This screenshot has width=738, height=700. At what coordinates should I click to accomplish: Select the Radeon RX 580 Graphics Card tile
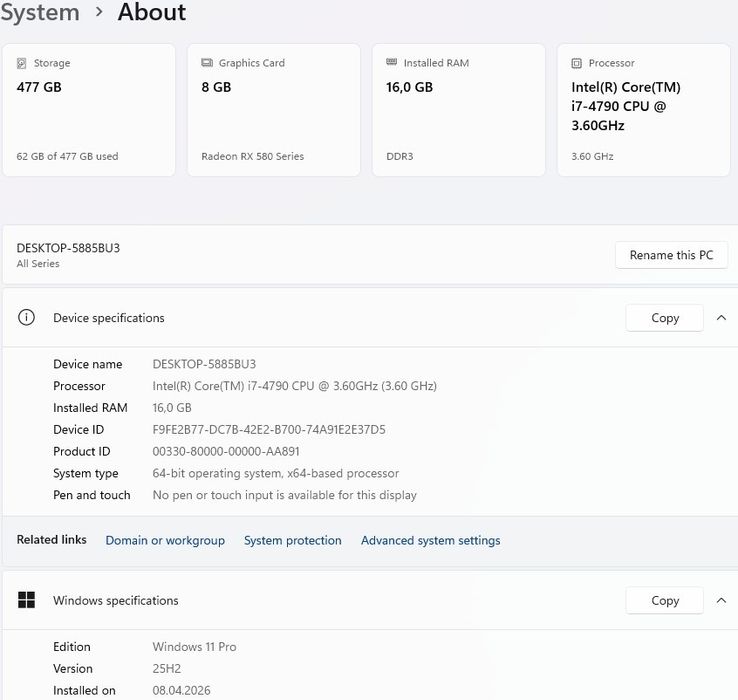coord(274,110)
